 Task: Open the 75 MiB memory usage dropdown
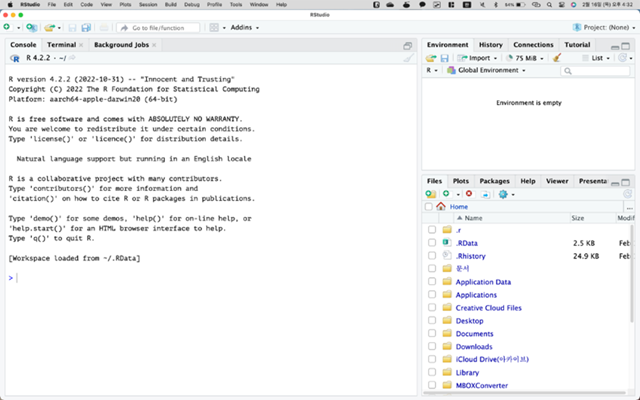525,58
